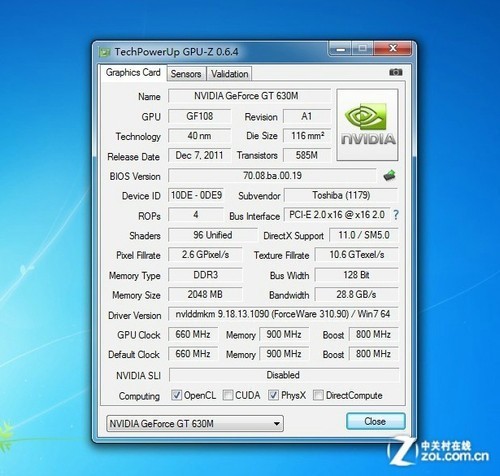Switch to the Sensors tab
This screenshot has width=500, height=476.
point(186,74)
